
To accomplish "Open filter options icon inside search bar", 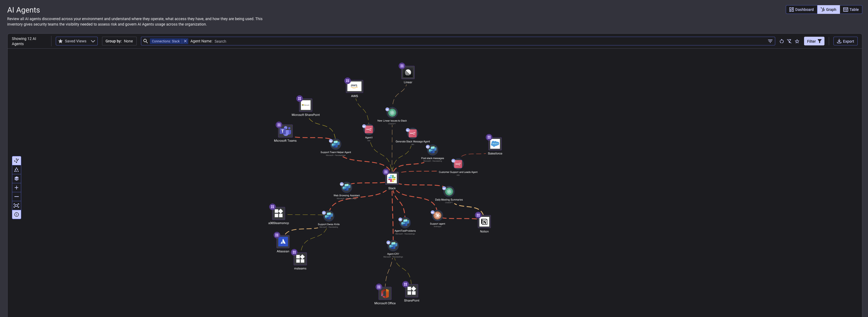I will pyautogui.click(x=770, y=41).
